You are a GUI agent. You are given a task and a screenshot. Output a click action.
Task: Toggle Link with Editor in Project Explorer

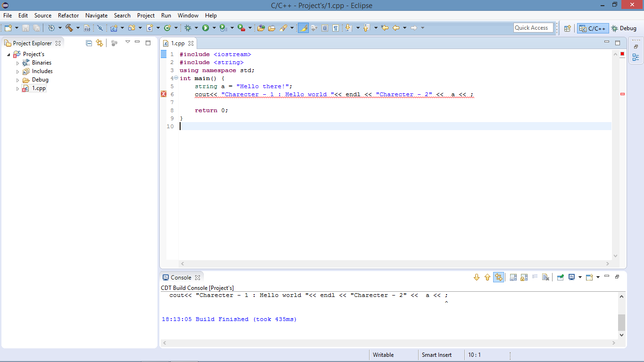point(99,43)
